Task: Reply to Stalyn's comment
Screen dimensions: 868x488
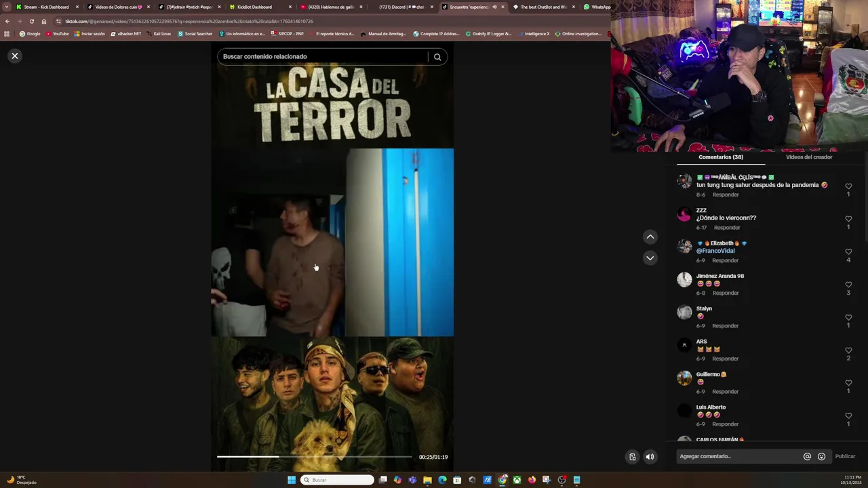Action: coord(725,326)
